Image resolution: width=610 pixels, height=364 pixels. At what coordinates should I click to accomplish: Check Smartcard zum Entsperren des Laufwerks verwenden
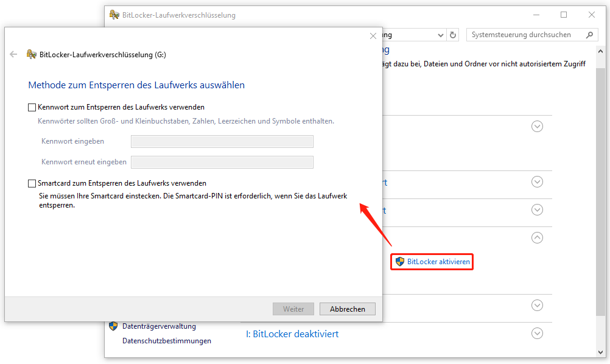[31, 183]
